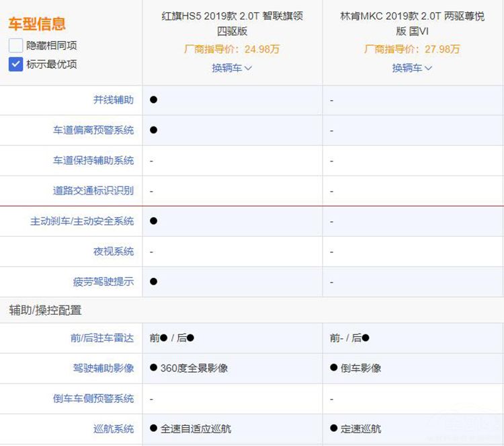Open 换辆车 dropdown under 红旗HS5

232,68
